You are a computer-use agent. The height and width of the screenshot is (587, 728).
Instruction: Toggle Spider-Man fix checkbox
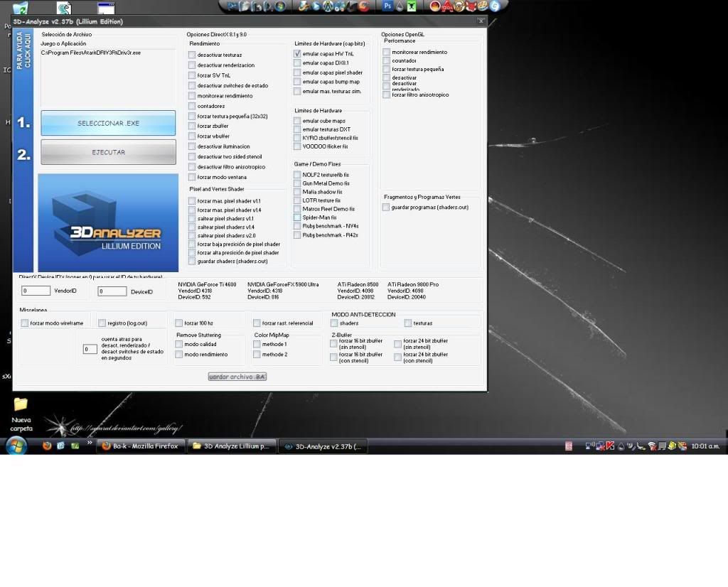[x=297, y=217]
